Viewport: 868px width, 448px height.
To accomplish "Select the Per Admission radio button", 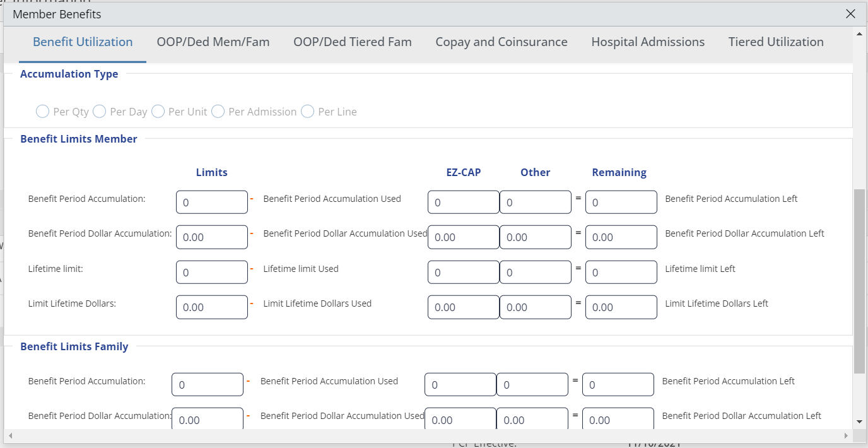I will tap(218, 112).
